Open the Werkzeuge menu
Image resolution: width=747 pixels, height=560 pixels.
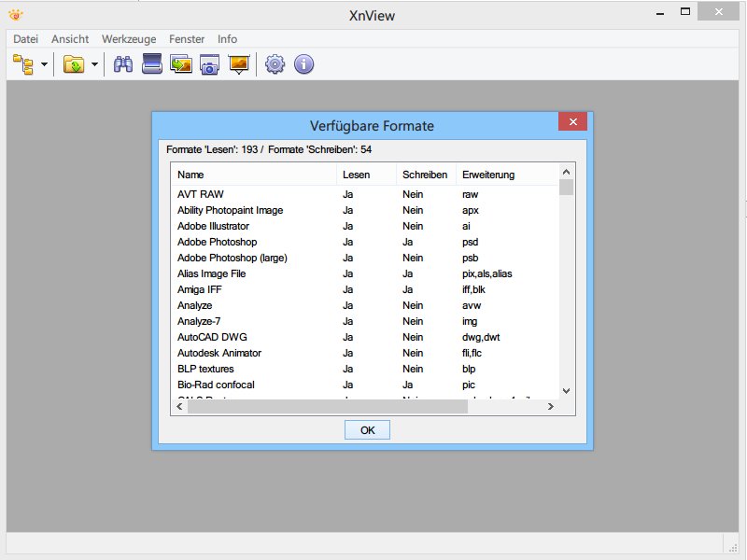pyautogui.click(x=129, y=39)
